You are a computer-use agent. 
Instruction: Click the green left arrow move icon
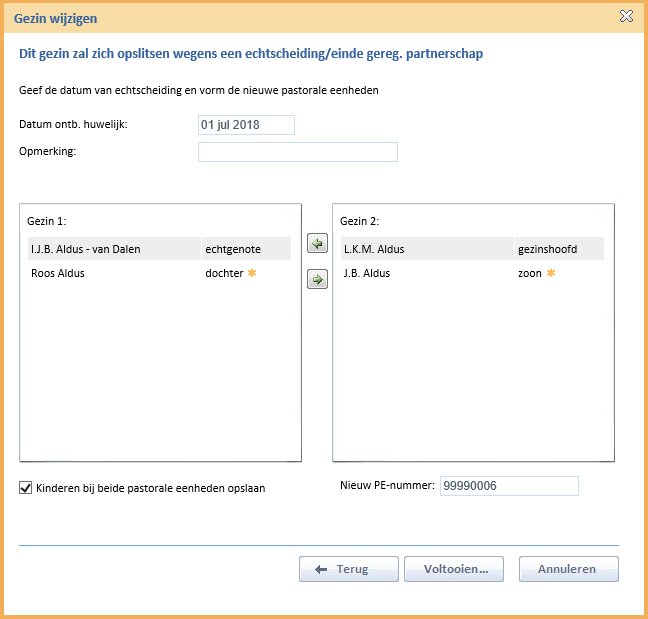317,243
